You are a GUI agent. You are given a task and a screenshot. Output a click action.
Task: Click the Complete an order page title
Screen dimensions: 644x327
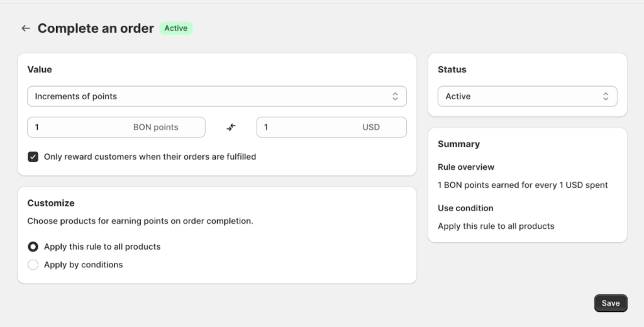[x=96, y=28]
